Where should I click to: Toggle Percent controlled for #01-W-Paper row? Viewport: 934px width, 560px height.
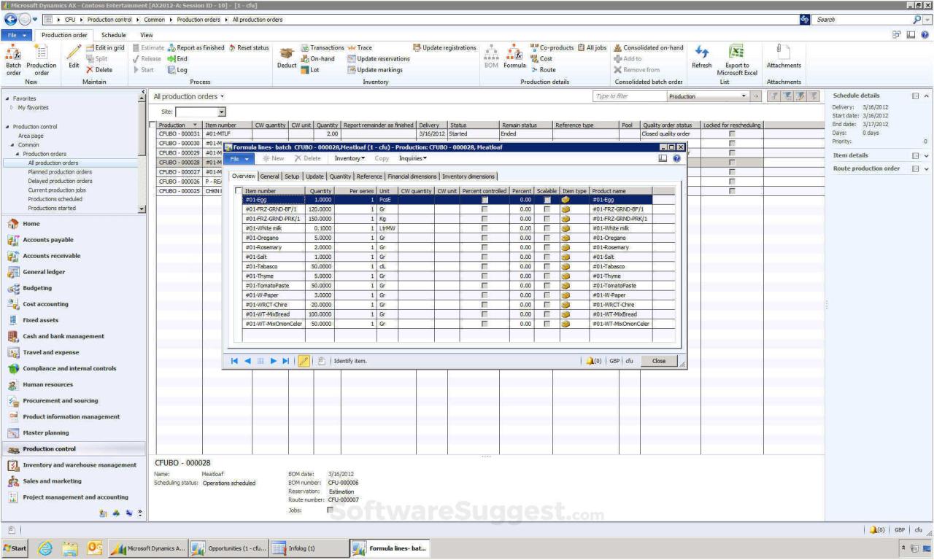point(484,295)
